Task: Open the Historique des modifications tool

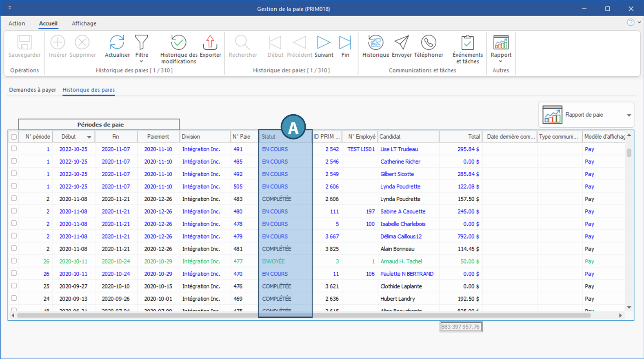Action: tap(178, 43)
